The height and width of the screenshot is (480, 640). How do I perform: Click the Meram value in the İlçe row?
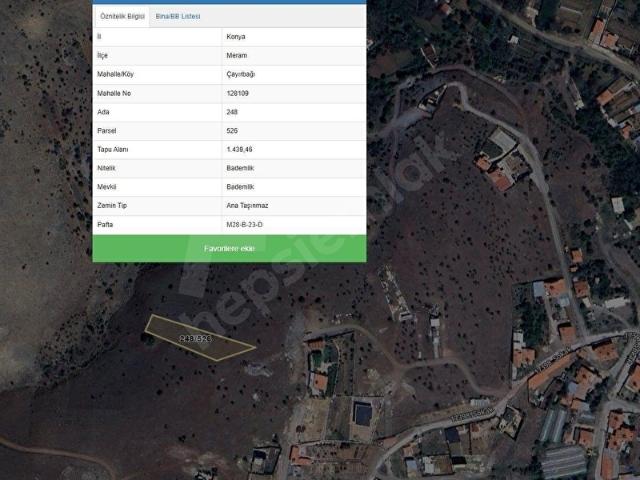[237, 56]
